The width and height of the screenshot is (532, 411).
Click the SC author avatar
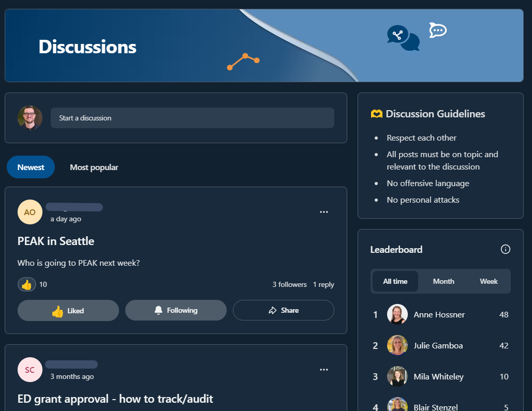coord(30,370)
